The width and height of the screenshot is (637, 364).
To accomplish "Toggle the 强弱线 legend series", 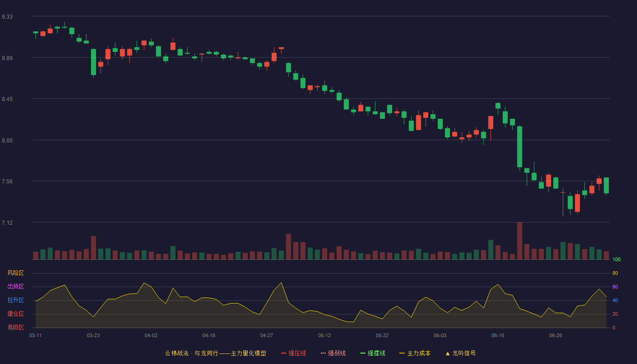I will click(x=333, y=353).
